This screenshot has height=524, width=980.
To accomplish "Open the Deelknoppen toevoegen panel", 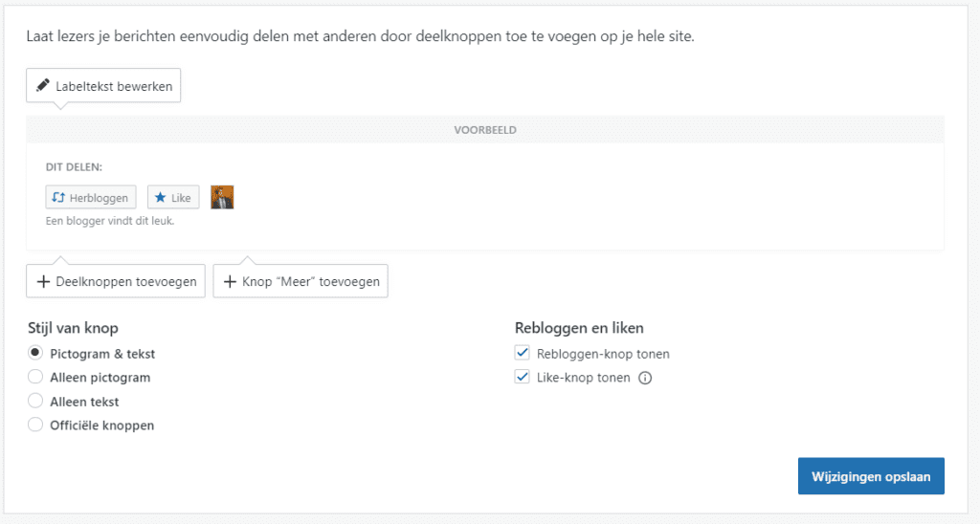I will click(x=116, y=281).
